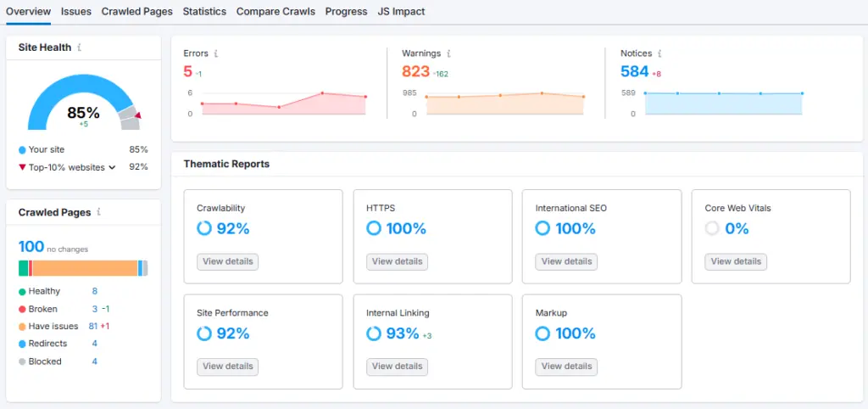Open the Compare Crawls tab
The height and width of the screenshot is (409, 868).
pos(275,12)
